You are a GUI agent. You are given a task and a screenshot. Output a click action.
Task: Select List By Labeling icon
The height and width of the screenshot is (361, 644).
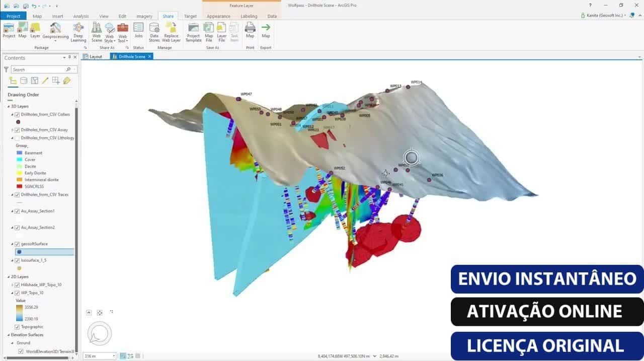click(x=66, y=81)
